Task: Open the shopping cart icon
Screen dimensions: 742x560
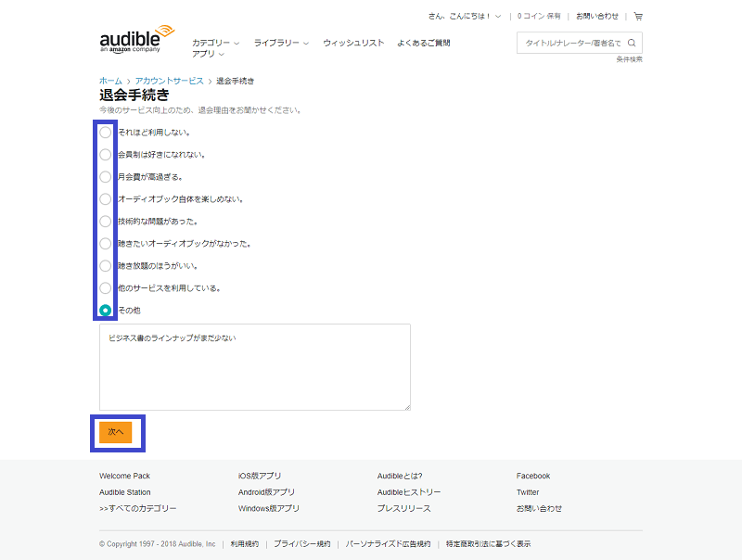Action: click(x=637, y=17)
